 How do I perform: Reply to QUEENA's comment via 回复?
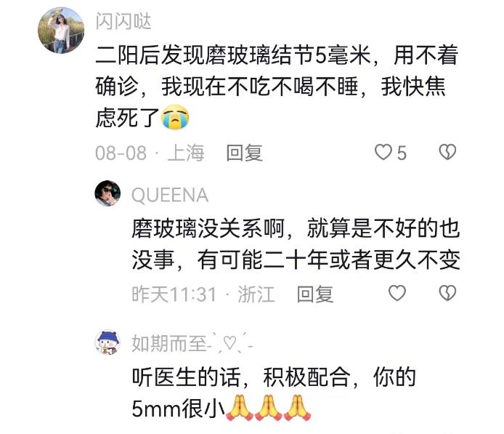pyautogui.click(x=315, y=294)
